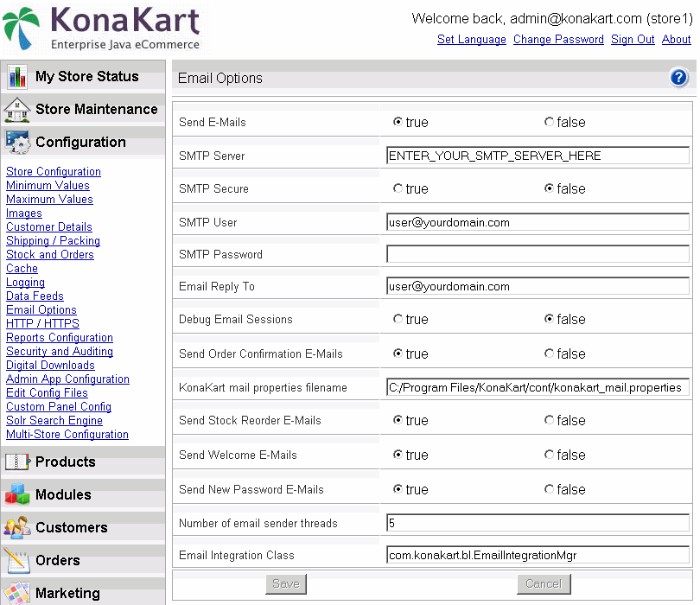Open help via blue question mark icon
The height and width of the screenshot is (605, 700).
(678, 78)
